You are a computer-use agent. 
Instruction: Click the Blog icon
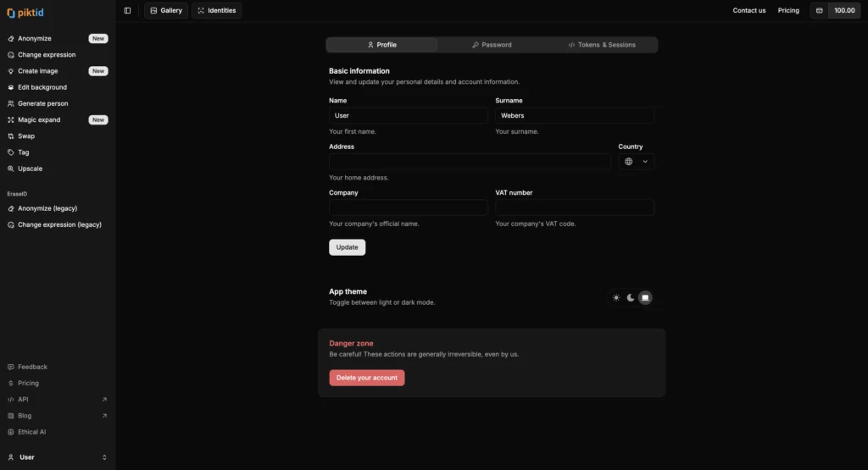[10, 416]
